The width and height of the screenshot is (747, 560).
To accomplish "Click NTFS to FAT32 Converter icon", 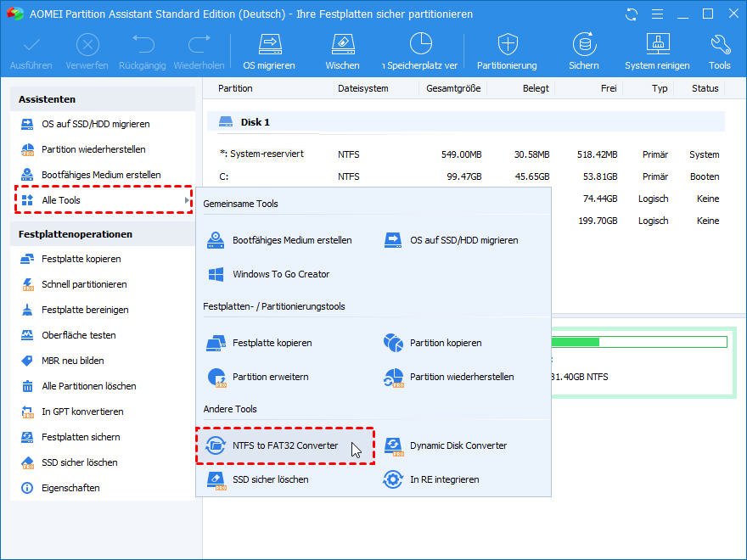I will click(216, 445).
